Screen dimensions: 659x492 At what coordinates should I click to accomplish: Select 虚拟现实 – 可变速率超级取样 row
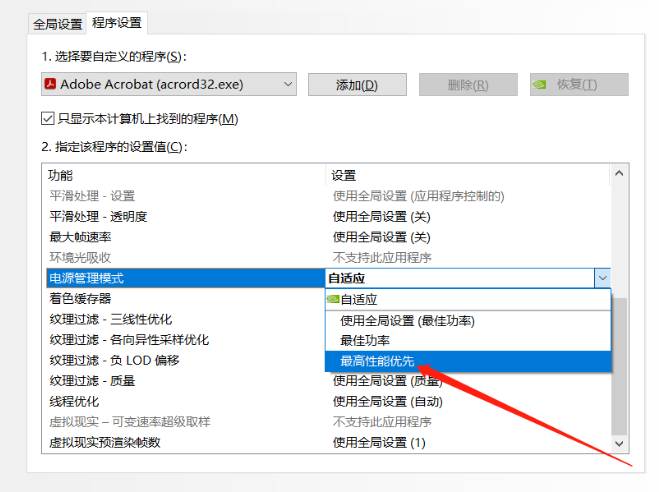(328, 422)
